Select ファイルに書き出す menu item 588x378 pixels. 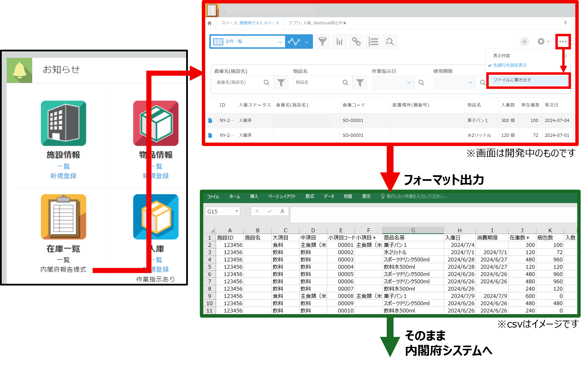(528, 80)
